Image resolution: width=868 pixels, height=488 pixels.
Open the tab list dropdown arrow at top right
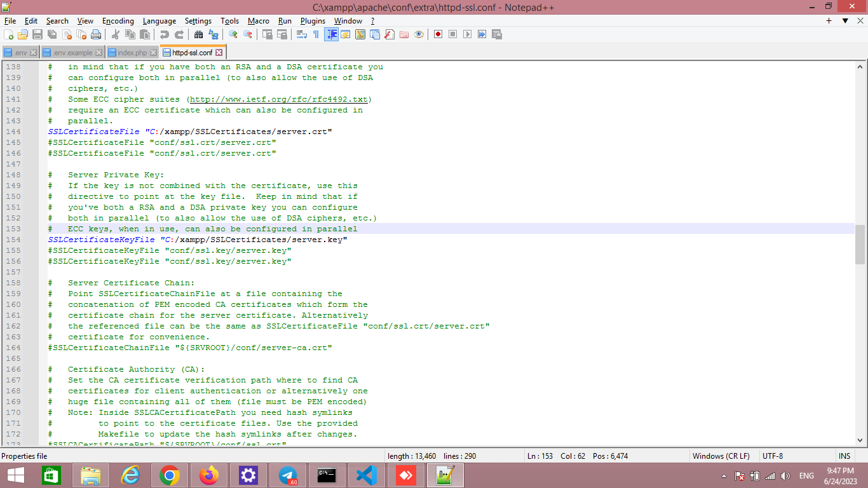pyautogui.click(x=845, y=21)
